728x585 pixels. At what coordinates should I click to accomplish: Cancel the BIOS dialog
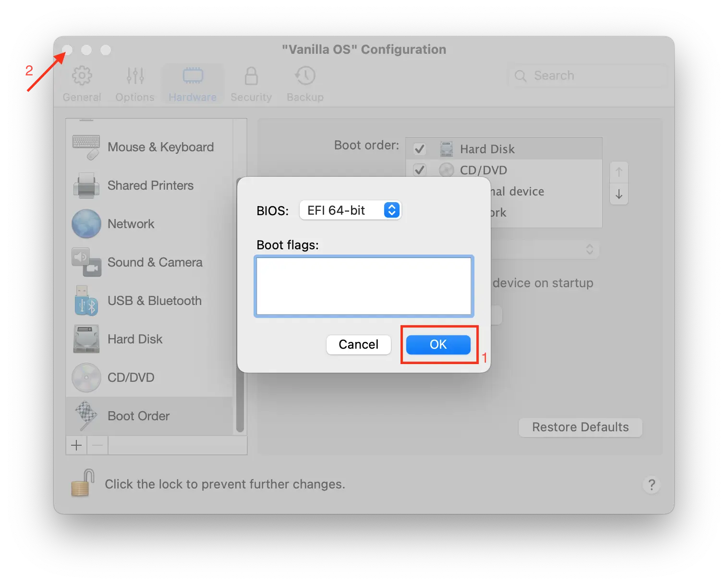359,344
